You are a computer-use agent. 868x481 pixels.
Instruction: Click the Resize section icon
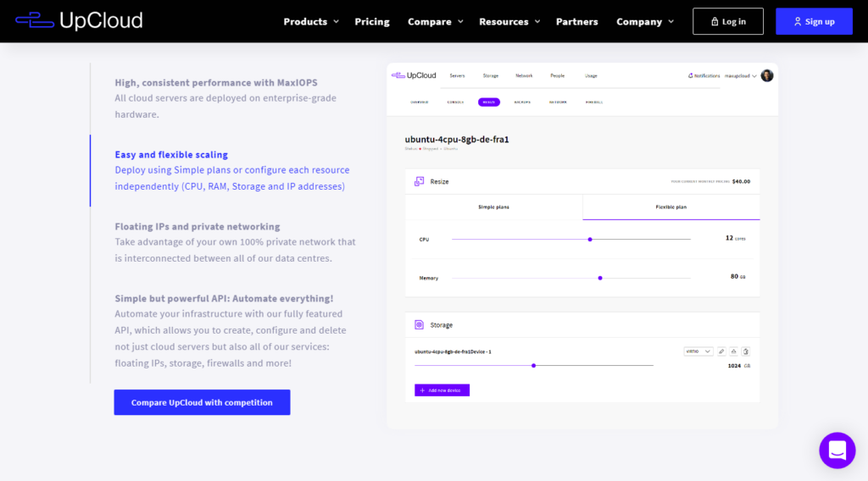[x=419, y=181]
